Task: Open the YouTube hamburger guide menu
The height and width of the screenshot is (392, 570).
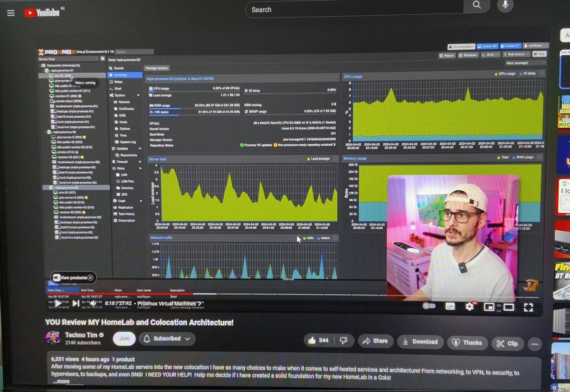Action: 10,13
